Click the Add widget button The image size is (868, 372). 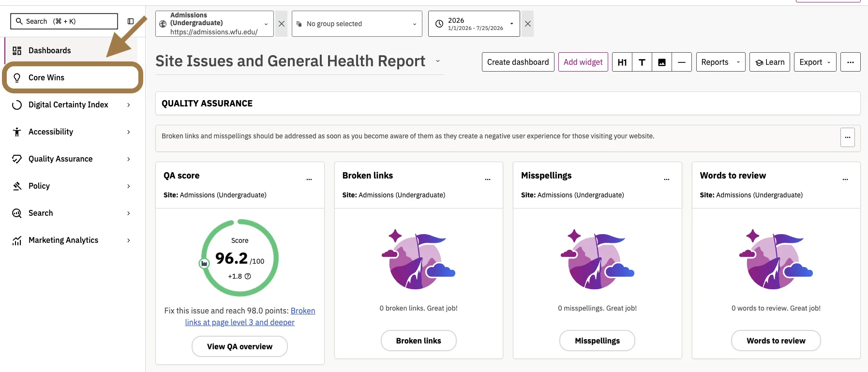(583, 62)
